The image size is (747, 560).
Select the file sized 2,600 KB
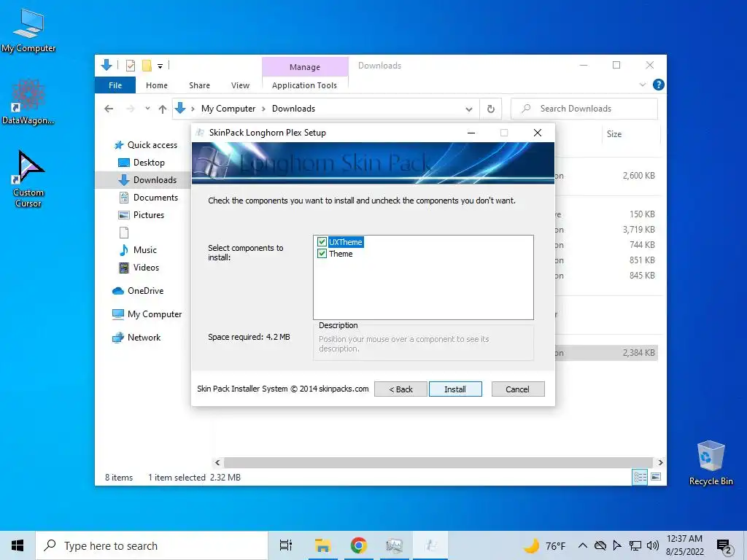pos(638,176)
